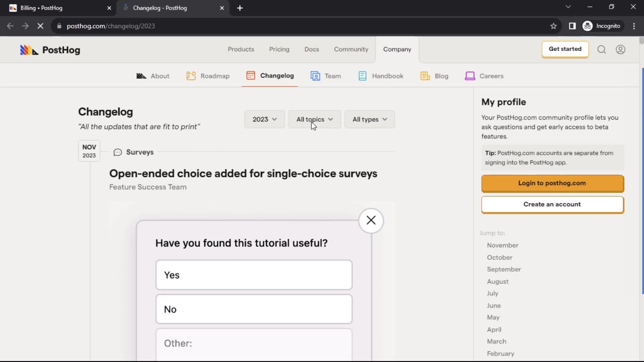The image size is (644, 362).
Task: Open the Chrome three-dot menu
Action: pos(634,26)
